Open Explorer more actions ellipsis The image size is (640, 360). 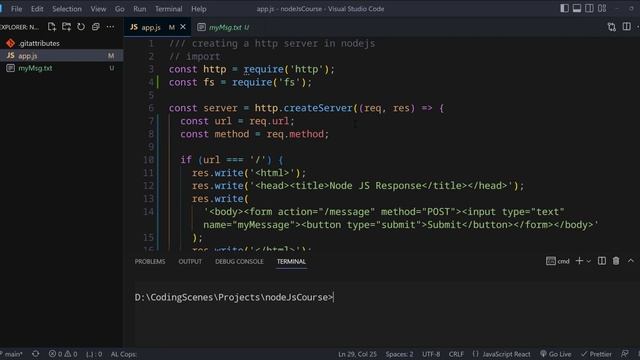coord(110,27)
